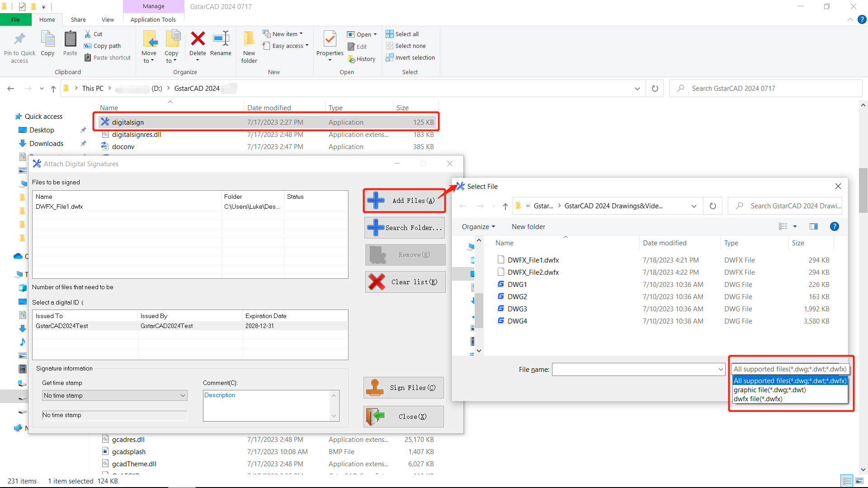Screen dimensions: 868x488
Task: Click up arrow in Explorer navigation
Action: (53, 89)
